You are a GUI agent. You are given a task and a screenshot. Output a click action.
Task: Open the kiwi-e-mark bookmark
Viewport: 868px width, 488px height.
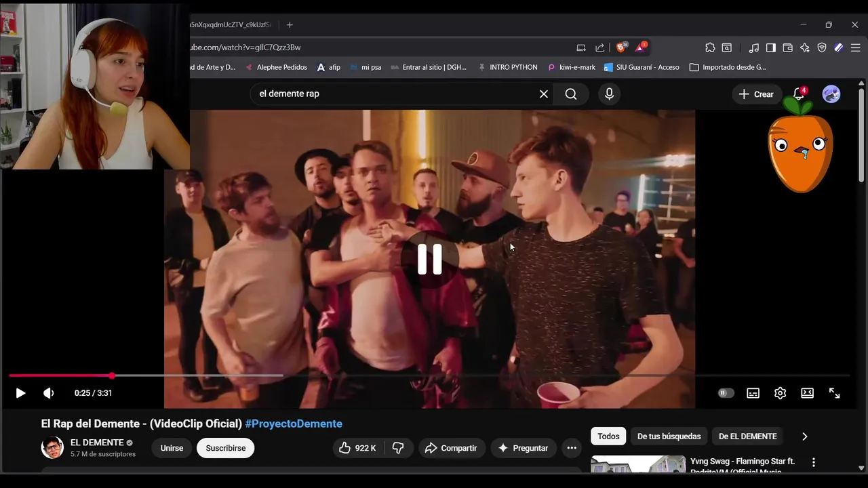571,67
